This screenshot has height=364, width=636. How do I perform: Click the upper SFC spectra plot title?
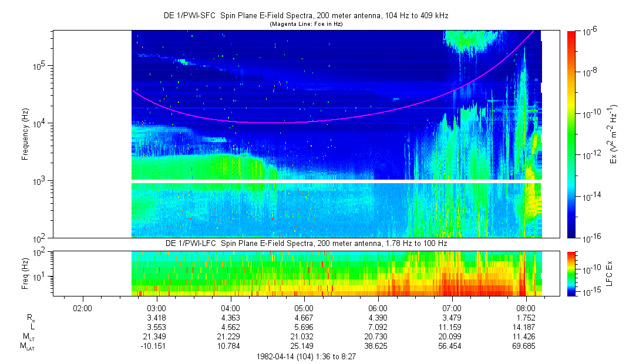pos(305,16)
